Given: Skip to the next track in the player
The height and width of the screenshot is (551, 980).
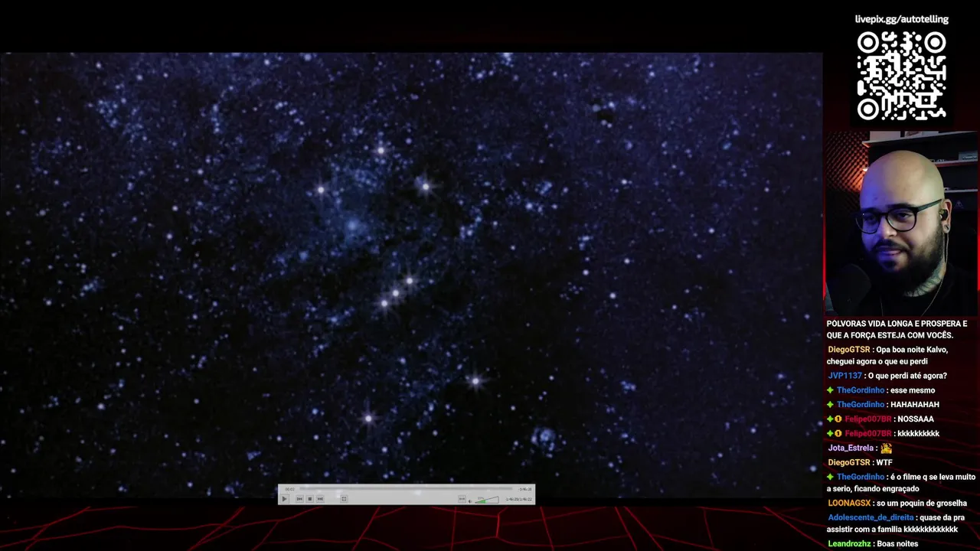Looking at the screenshot, I should click(320, 499).
